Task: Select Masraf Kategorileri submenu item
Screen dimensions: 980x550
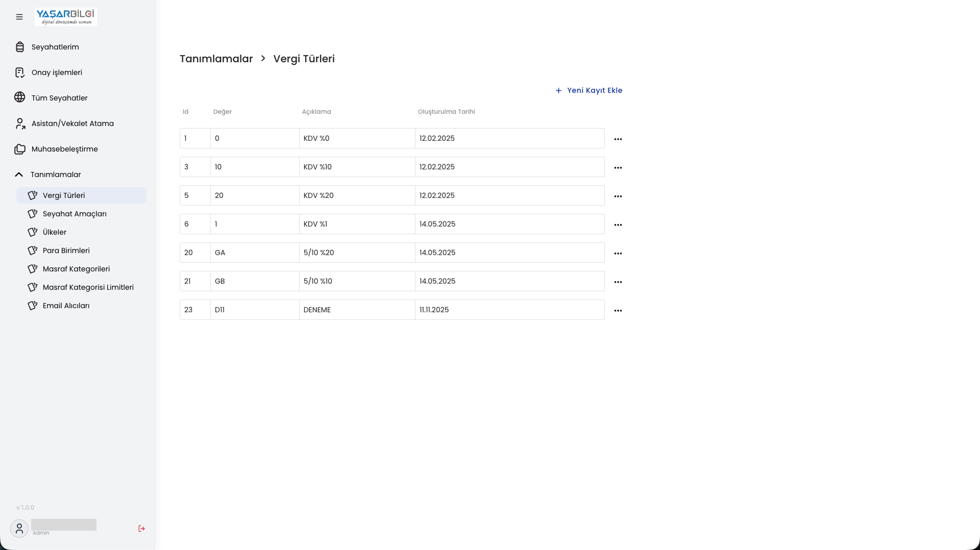Action: (81, 269)
